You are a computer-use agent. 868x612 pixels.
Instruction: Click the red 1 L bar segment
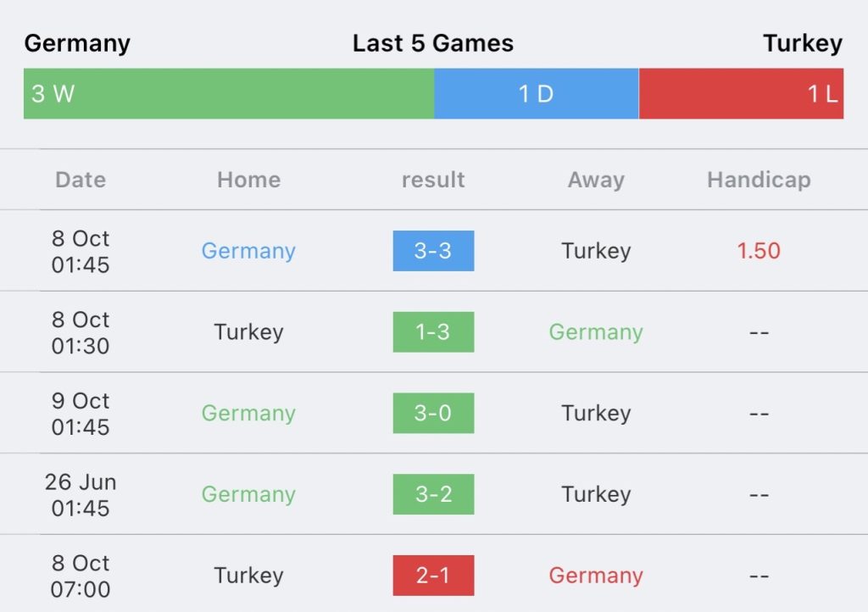[x=741, y=93]
